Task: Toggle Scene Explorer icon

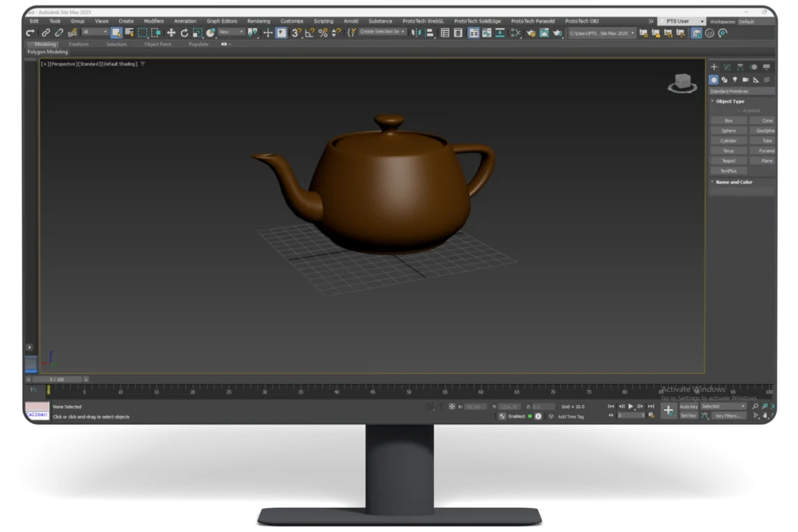Action: pos(445,33)
